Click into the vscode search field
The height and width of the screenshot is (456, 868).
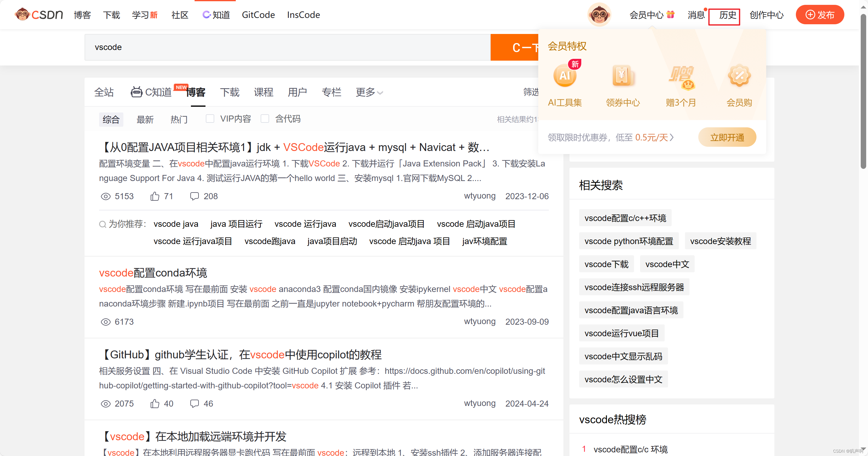coord(287,47)
